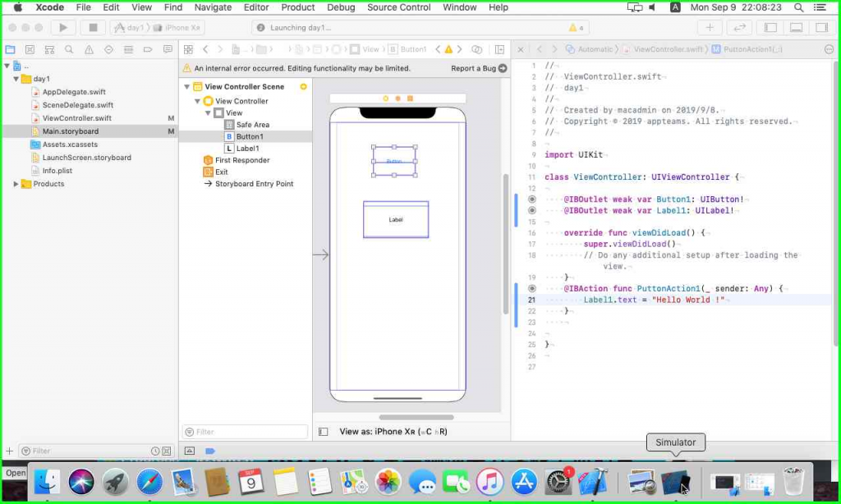841x504 pixels.
Task: Click the Stop button in toolbar
Action: coord(93,27)
